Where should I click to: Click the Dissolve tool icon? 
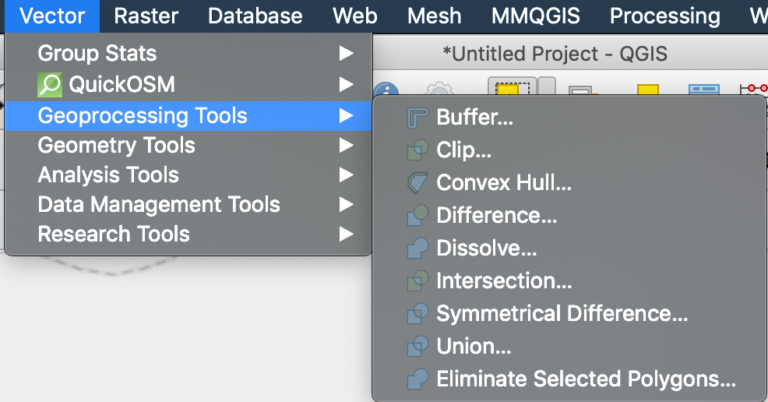[418, 248]
